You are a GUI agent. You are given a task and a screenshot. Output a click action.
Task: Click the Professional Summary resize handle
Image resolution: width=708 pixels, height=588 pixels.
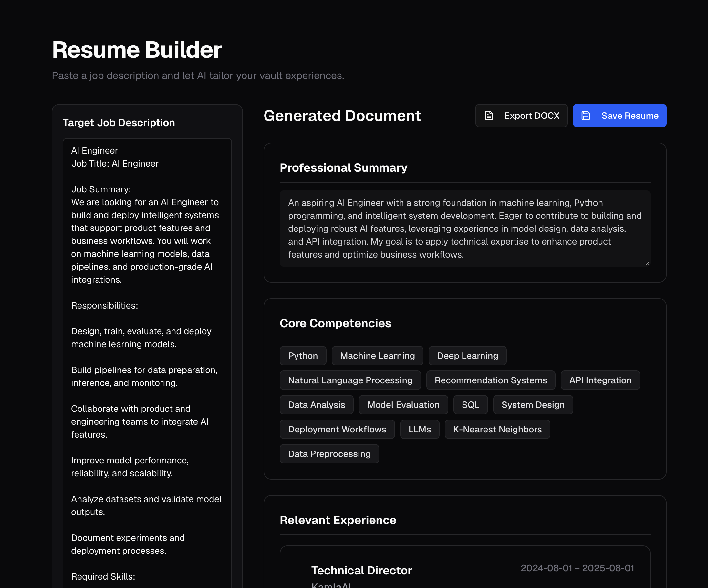647,263
